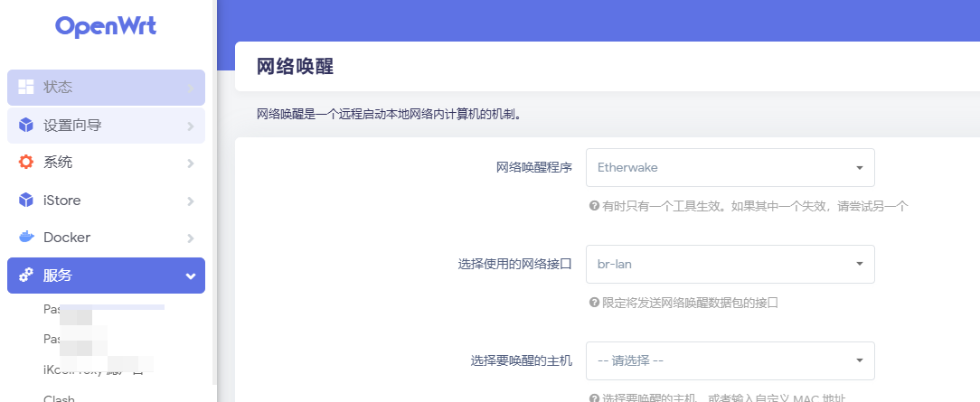Click the OpenWrt logo
Image resolution: width=980 pixels, height=402 pixels.
(106, 26)
